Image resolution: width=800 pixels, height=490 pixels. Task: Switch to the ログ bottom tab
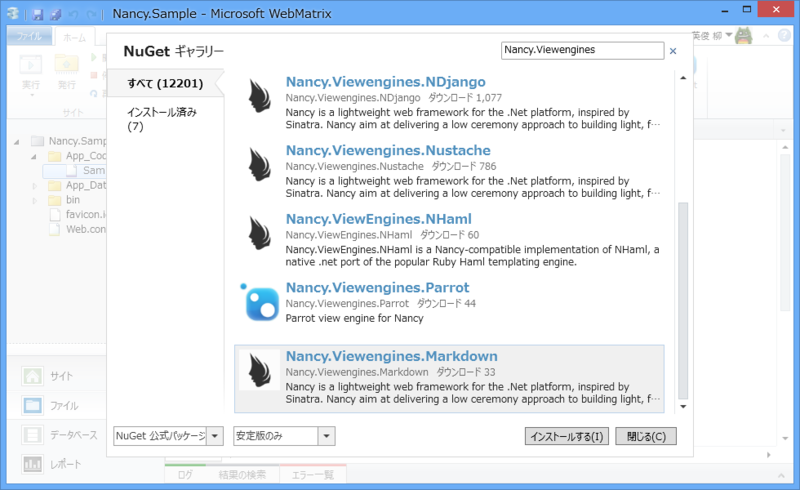click(185, 475)
